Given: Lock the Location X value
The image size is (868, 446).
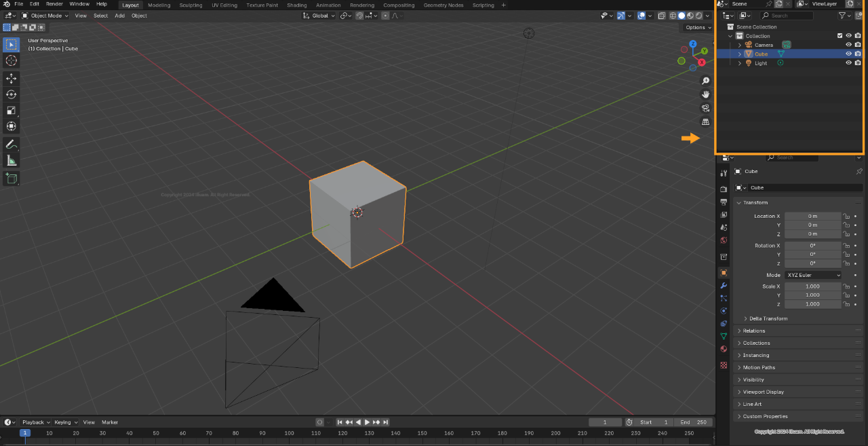Looking at the screenshot, I should tap(846, 216).
